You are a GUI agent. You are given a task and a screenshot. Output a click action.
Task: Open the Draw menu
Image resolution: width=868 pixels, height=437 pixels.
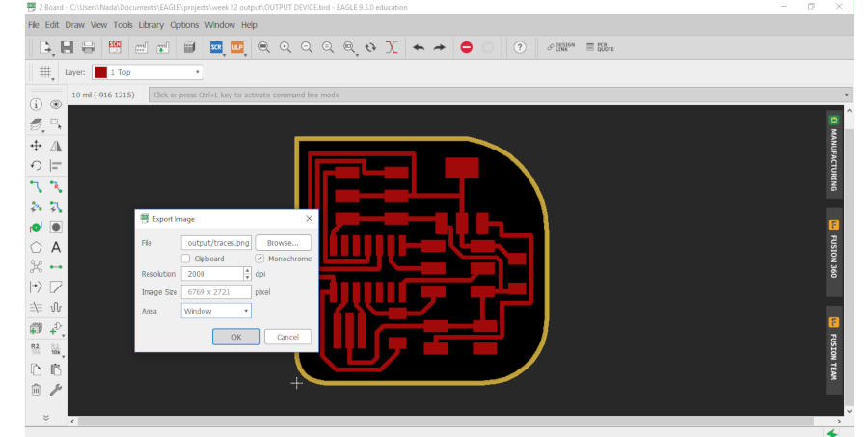pyautogui.click(x=74, y=24)
